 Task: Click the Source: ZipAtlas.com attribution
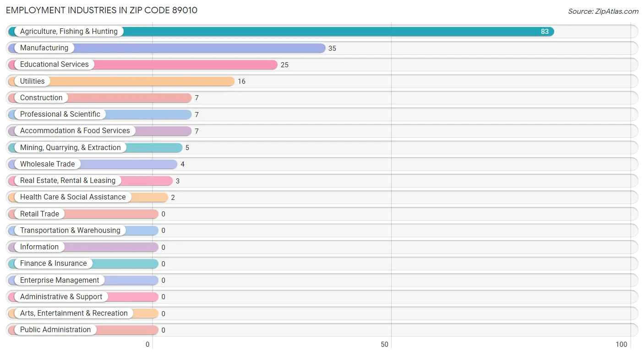pyautogui.click(x=603, y=11)
